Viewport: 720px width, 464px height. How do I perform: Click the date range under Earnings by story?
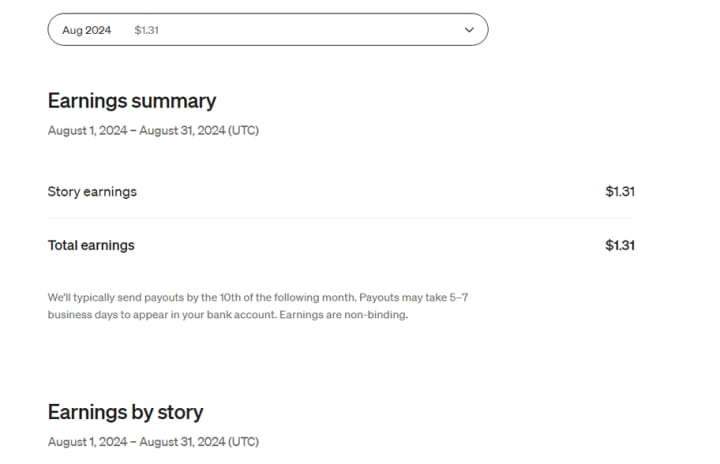click(152, 441)
